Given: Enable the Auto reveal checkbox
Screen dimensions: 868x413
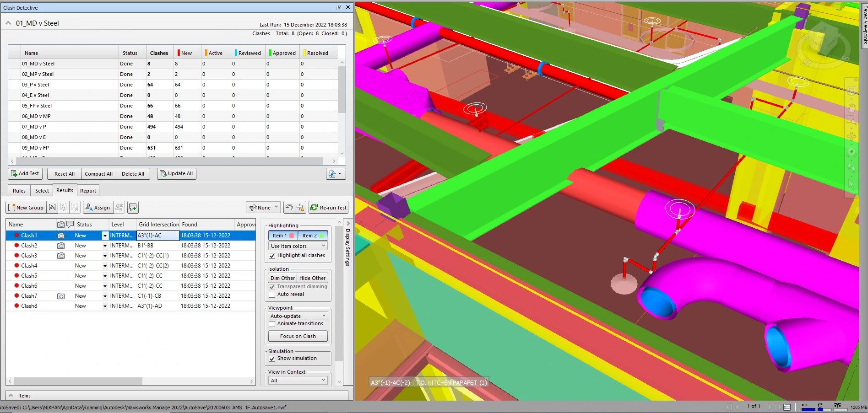Looking at the screenshot, I should tap(272, 295).
